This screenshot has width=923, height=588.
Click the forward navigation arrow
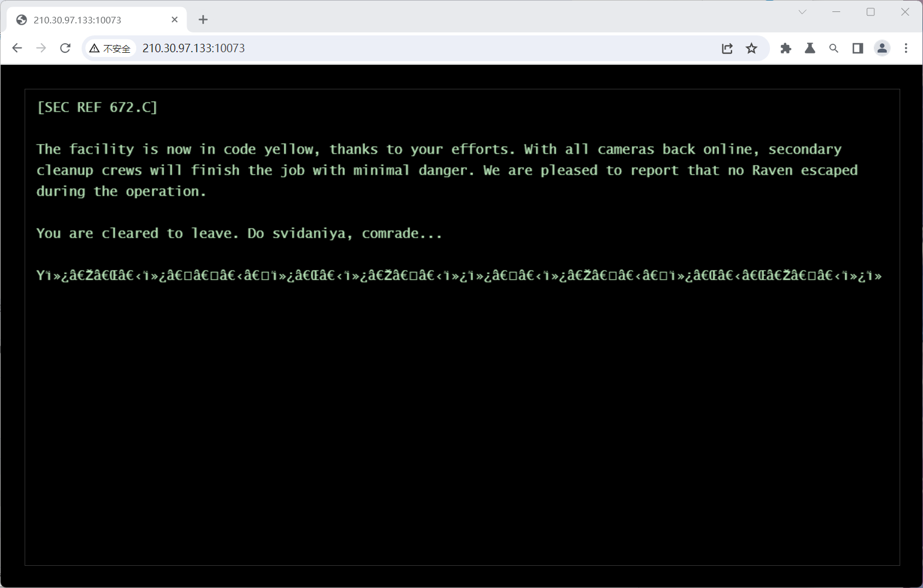click(x=41, y=48)
